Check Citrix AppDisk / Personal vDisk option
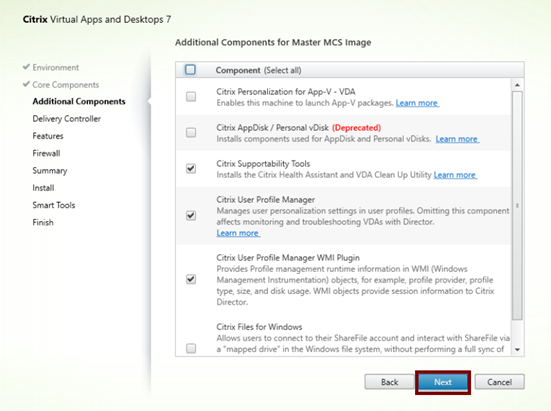551x411 pixels. (x=191, y=133)
